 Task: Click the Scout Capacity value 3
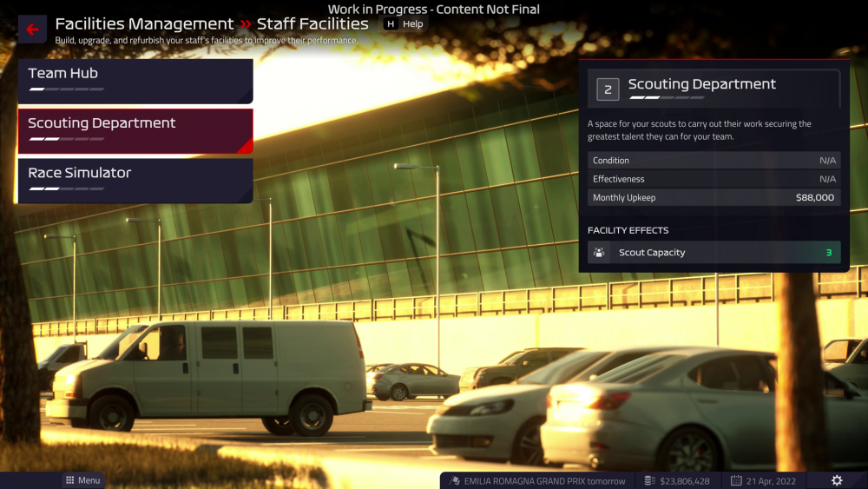coord(829,253)
